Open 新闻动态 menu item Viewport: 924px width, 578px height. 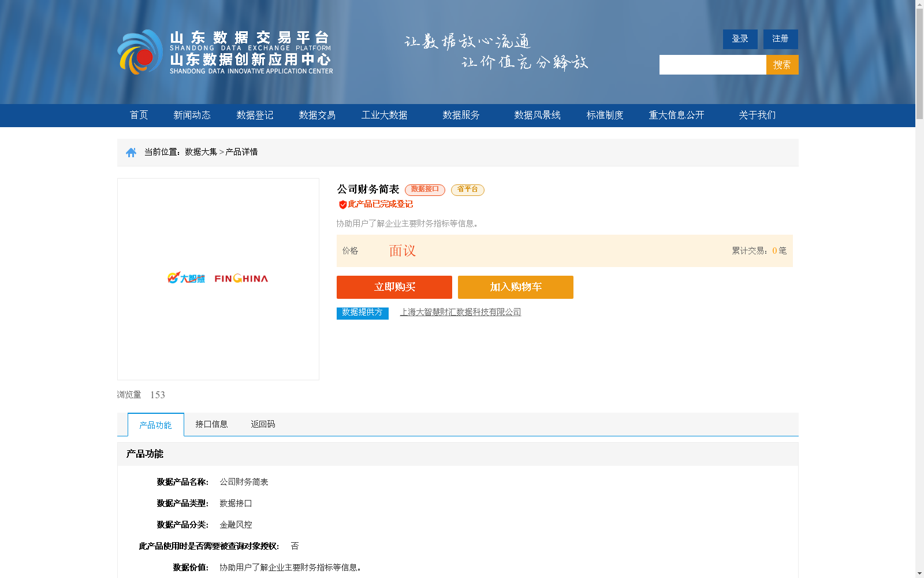pyautogui.click(x=192, y=115)
